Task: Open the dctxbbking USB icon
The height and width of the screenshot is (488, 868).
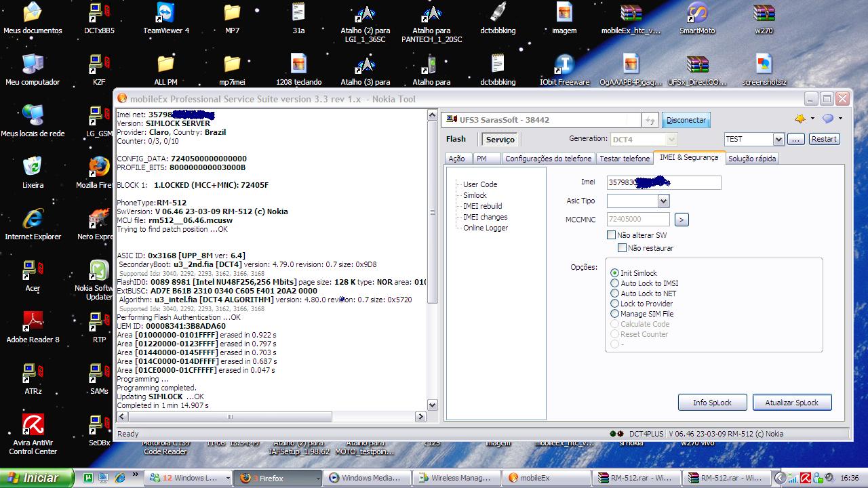Action: (498, 18)
